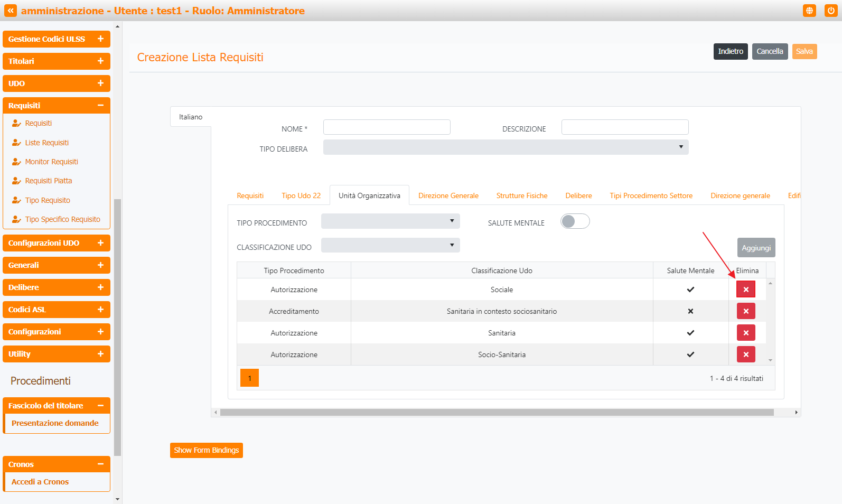The image size is (842, 504).
Task: Delete the Autorizzazione Sanitaria row
Action: coord(746,333)
